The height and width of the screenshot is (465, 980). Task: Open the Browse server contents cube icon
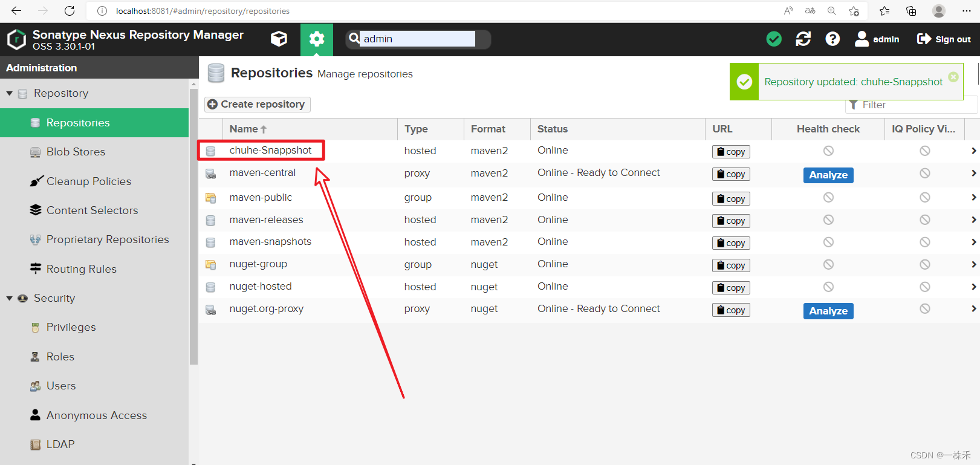point(279,39)
